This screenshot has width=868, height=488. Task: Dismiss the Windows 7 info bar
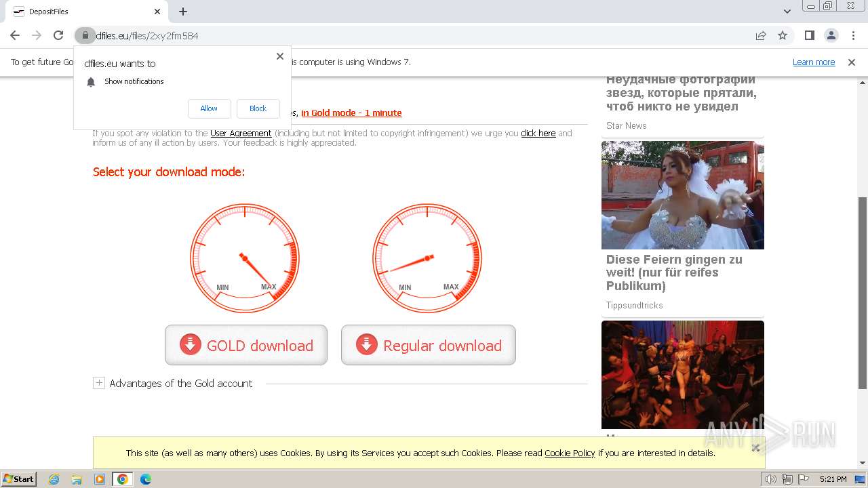coord(852,62)
